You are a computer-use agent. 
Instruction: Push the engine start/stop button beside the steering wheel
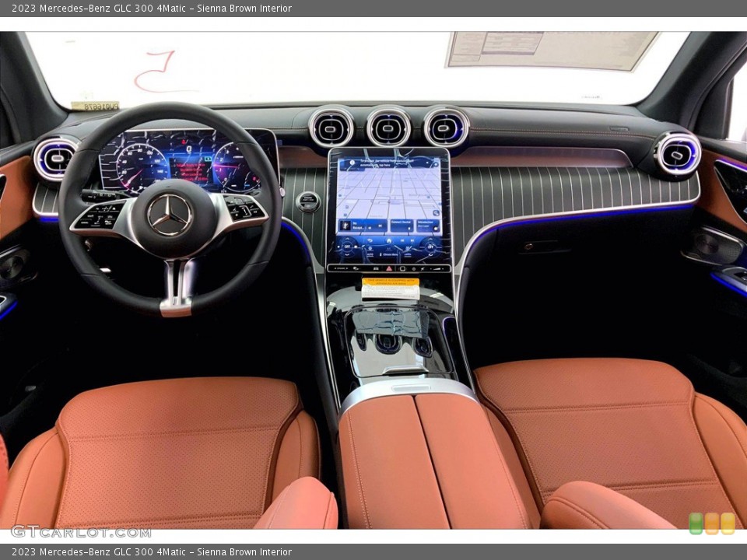(307, 201)
